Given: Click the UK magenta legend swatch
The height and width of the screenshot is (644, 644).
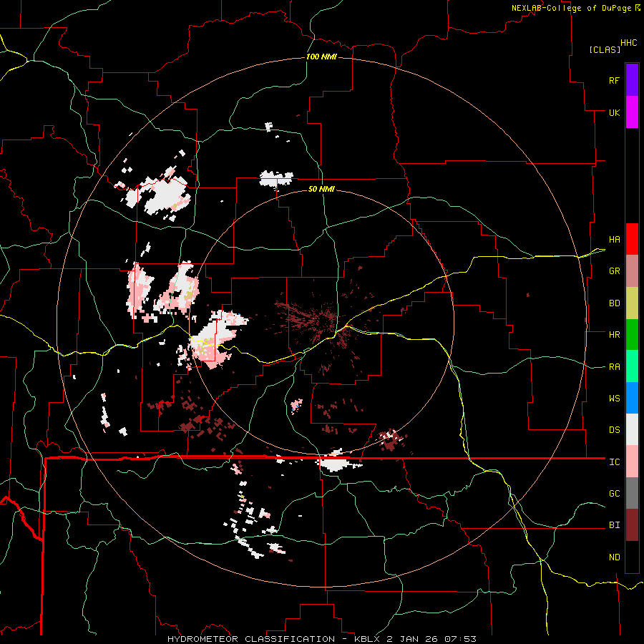Looking at the screenshot, I should tap(632, 112).
